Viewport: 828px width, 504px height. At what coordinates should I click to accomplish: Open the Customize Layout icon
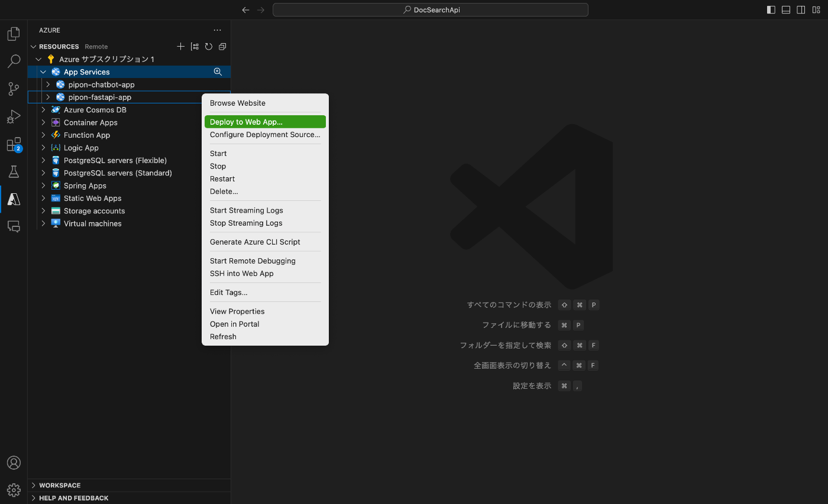[816, 10]
